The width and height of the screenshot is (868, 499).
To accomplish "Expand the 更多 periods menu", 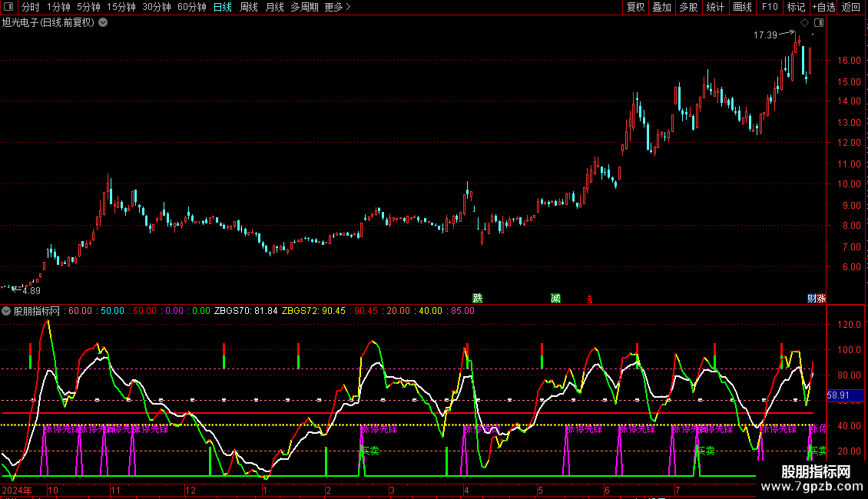I will point(337,8).
